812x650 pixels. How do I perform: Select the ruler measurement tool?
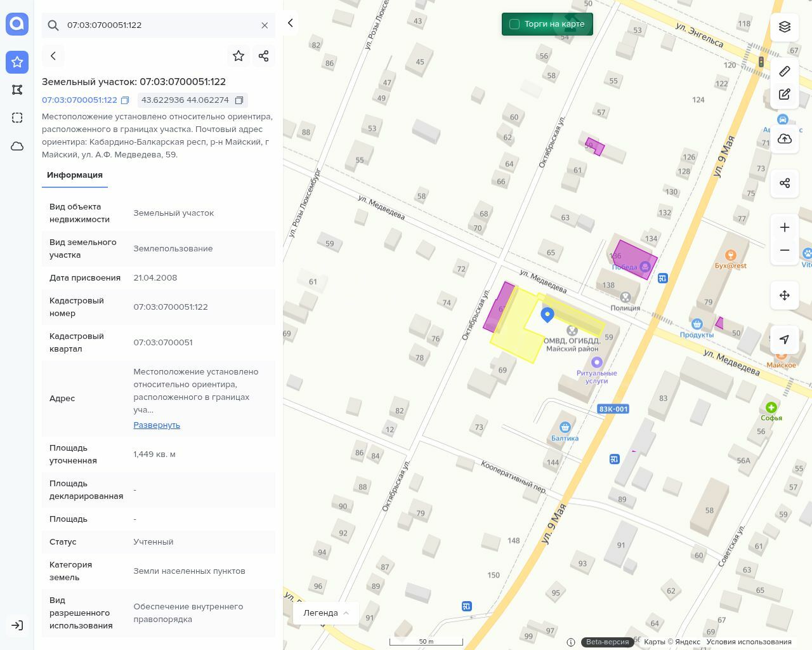(x=785, y=71)
